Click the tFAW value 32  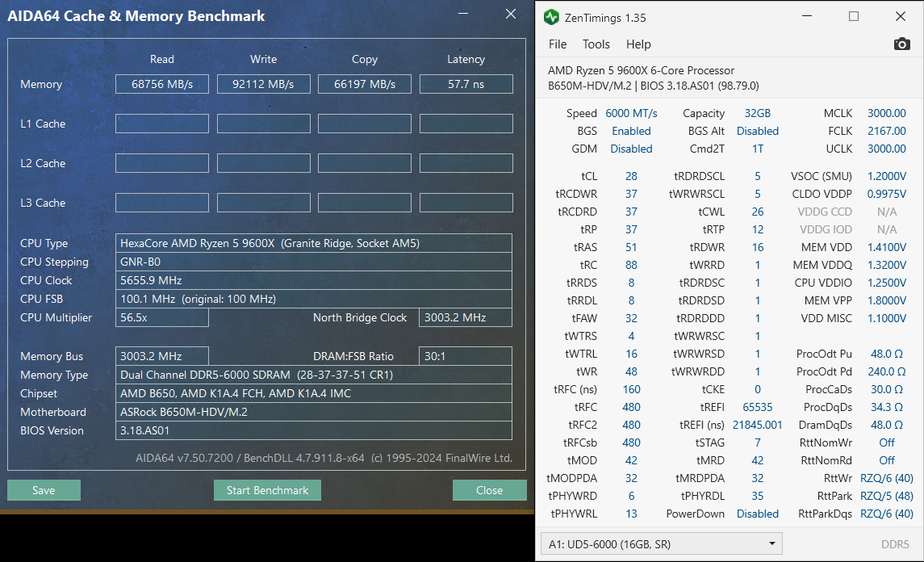point(631,318)
